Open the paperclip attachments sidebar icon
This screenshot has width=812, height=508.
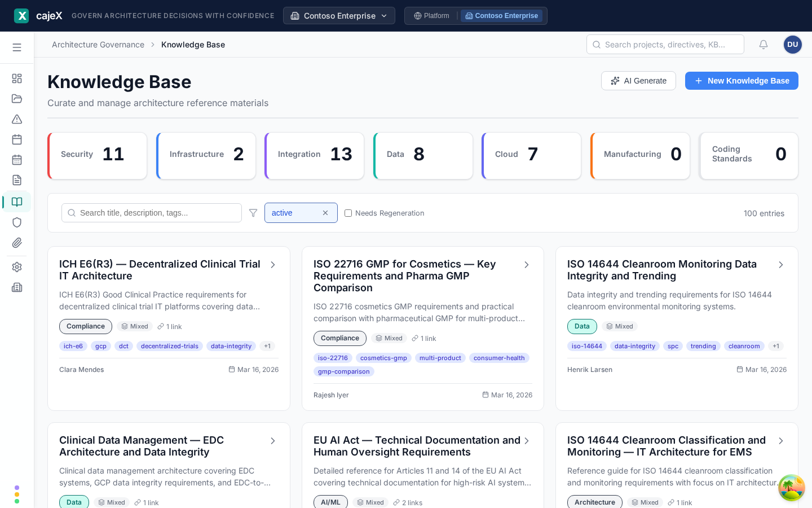coord(17,243)
